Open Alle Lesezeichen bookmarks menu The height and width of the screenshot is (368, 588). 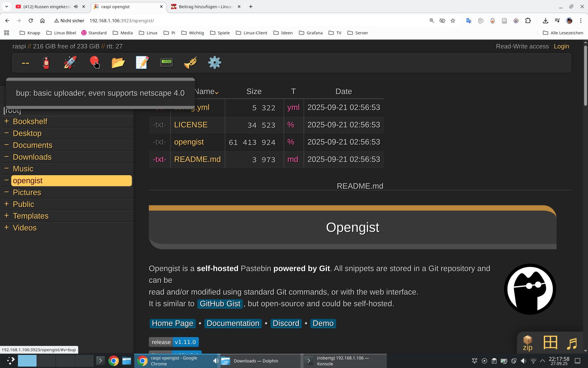pyautogui.click(x=563, y=33)
